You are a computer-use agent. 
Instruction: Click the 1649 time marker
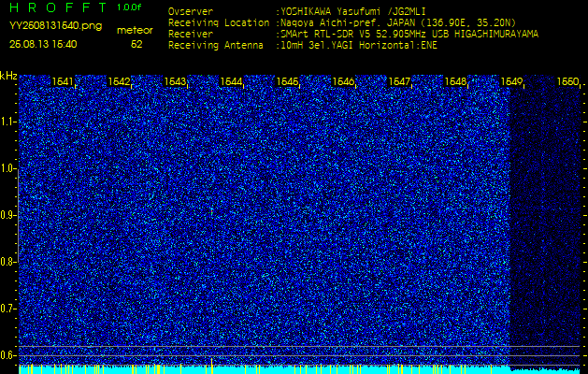click(x=512, y=81)
